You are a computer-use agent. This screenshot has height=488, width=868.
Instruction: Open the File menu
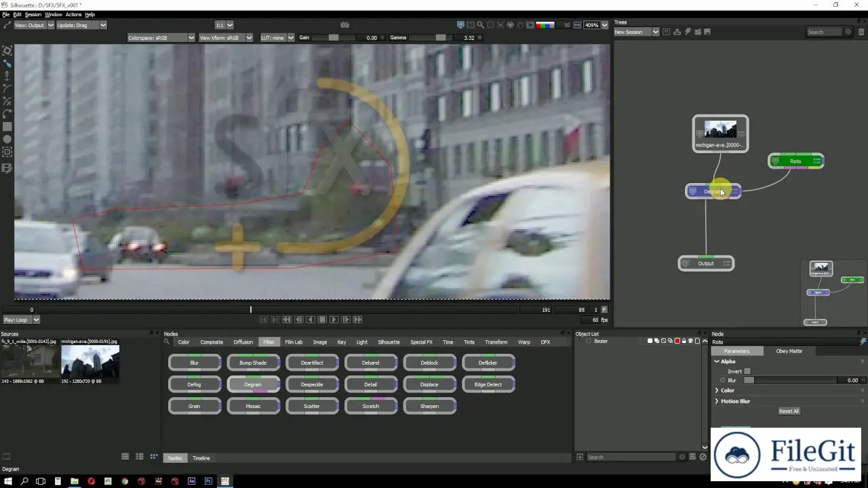[x=6, y=14]
